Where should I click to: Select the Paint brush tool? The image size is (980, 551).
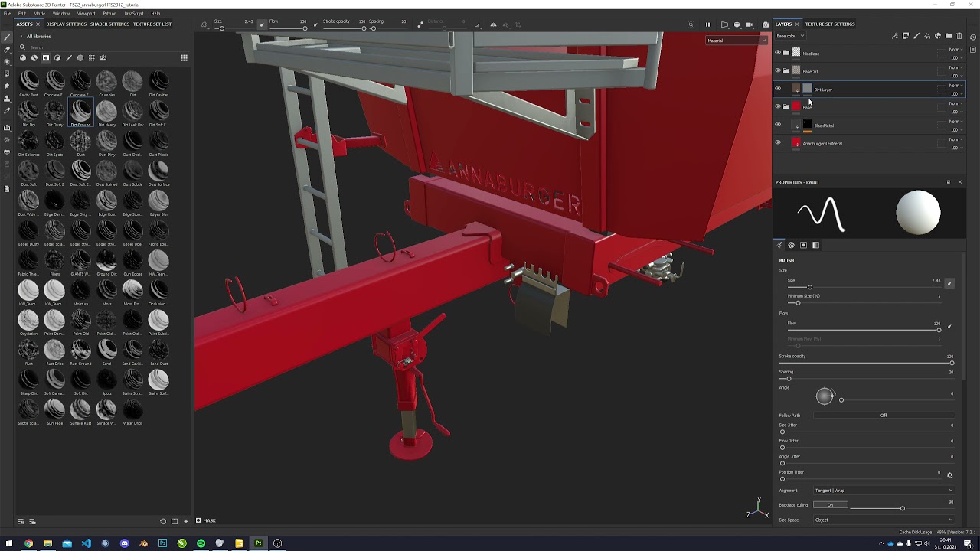point(7,37)
